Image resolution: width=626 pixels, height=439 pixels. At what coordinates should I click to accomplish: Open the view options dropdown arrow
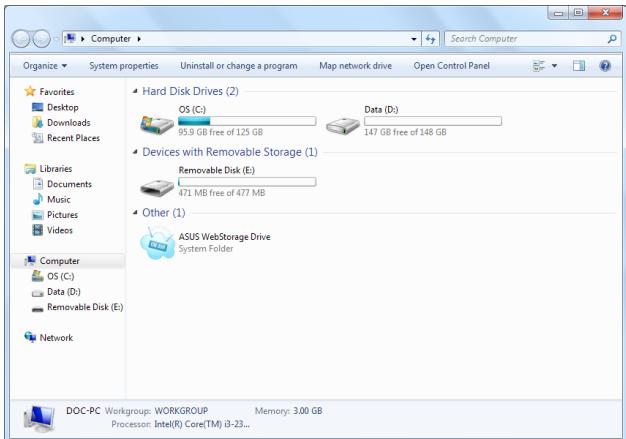click(x=554, y=65)
